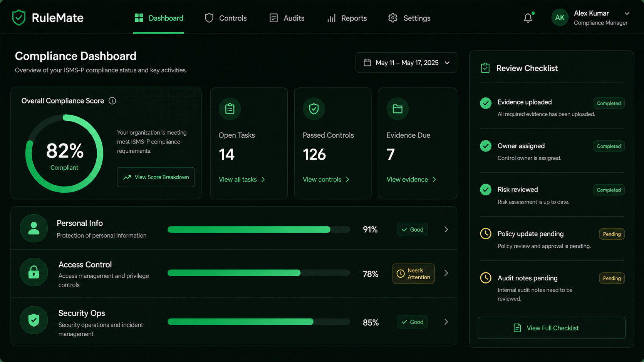This screenshot has height=362, width=644.
Task: Toggle the Owner assigned check mark
Action: point(486,146)
